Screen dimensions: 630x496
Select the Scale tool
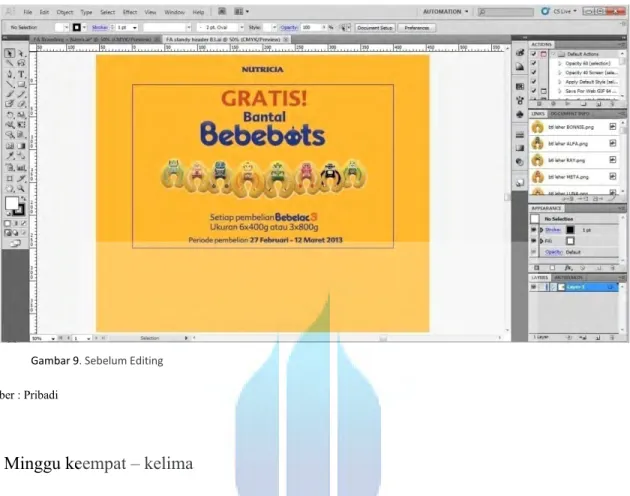click(21, 115)
